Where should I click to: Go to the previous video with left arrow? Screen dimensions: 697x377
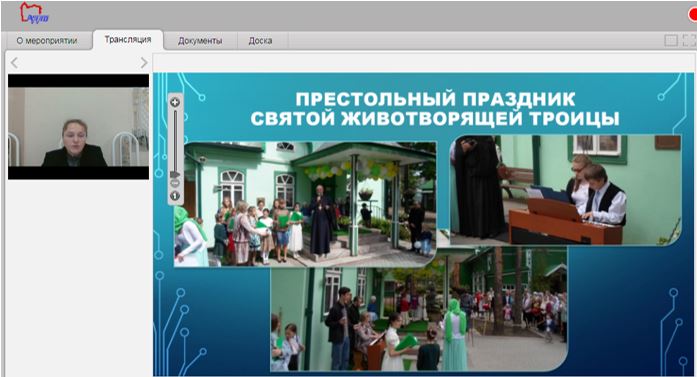[x=14, y=63]
